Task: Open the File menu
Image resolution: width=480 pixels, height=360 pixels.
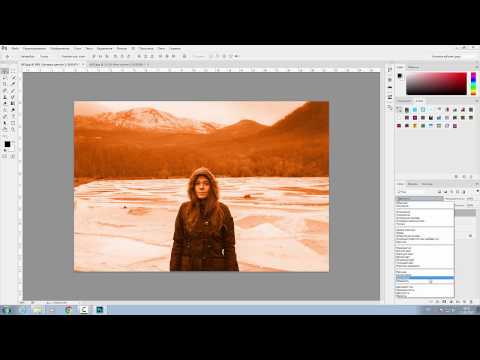Action: pos(15,49)
